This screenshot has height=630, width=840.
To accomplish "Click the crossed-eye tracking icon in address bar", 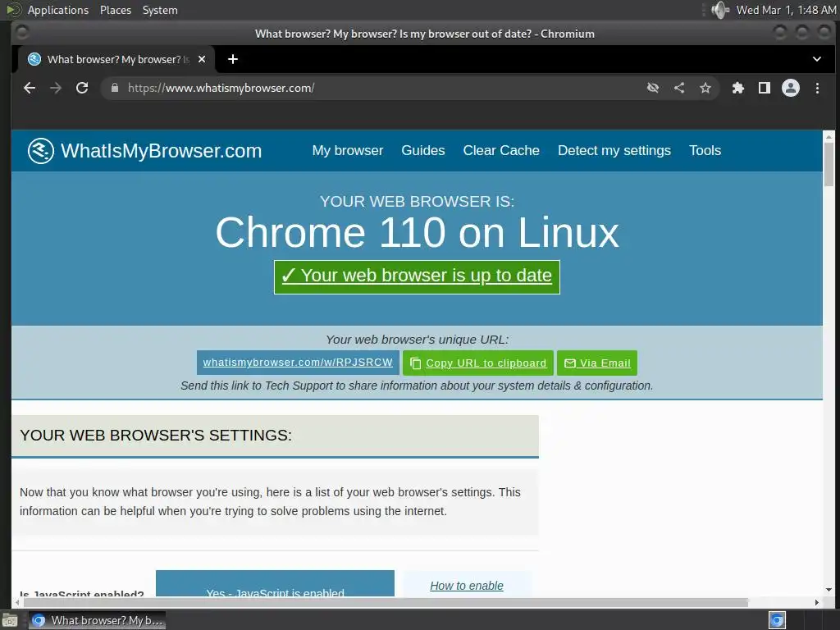I will tap(652, 88).
